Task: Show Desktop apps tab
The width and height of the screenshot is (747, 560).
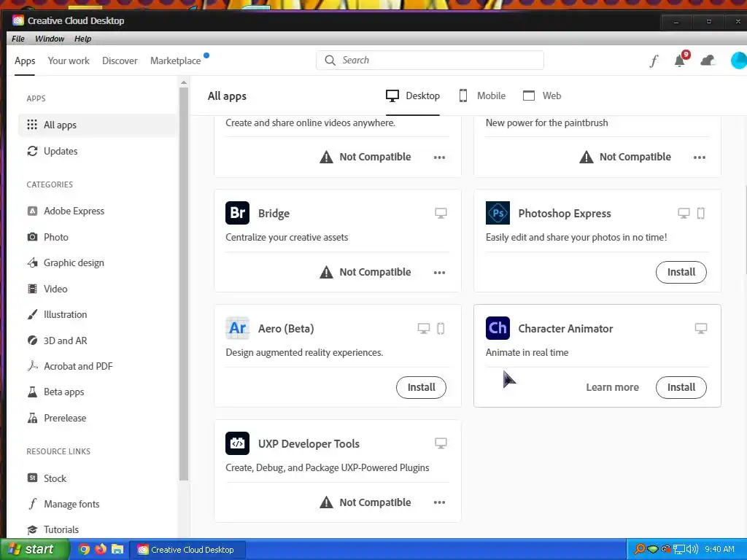Action: [413, 96]
